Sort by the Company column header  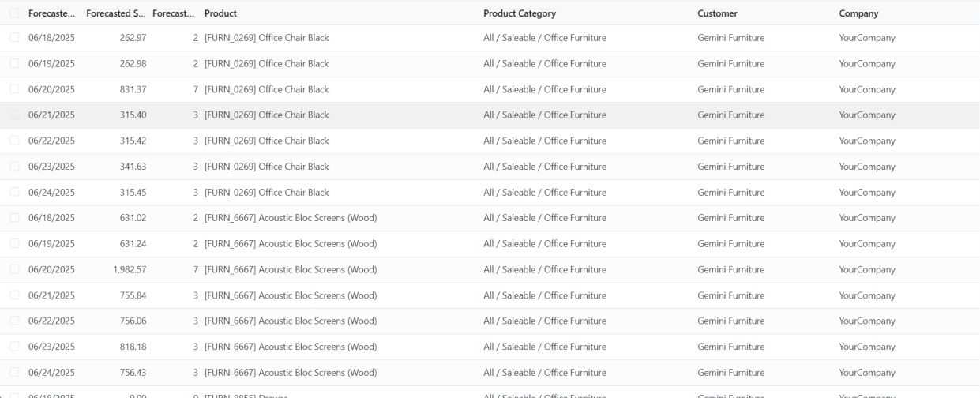coord(858,13)
